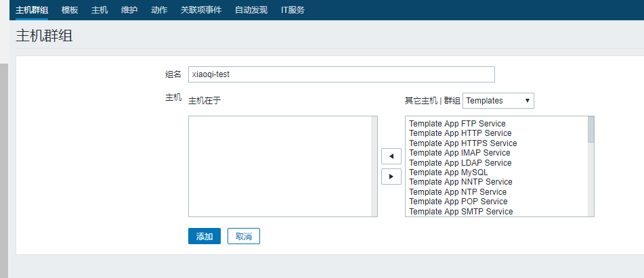Click the left arrow move button
This screenshot has height=278, width=644.
391,156
